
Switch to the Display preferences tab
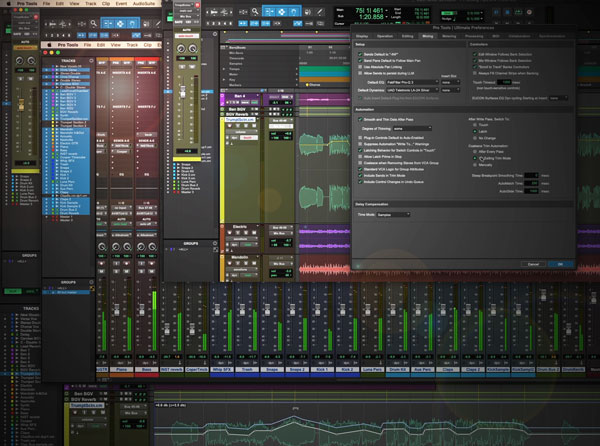362,36
